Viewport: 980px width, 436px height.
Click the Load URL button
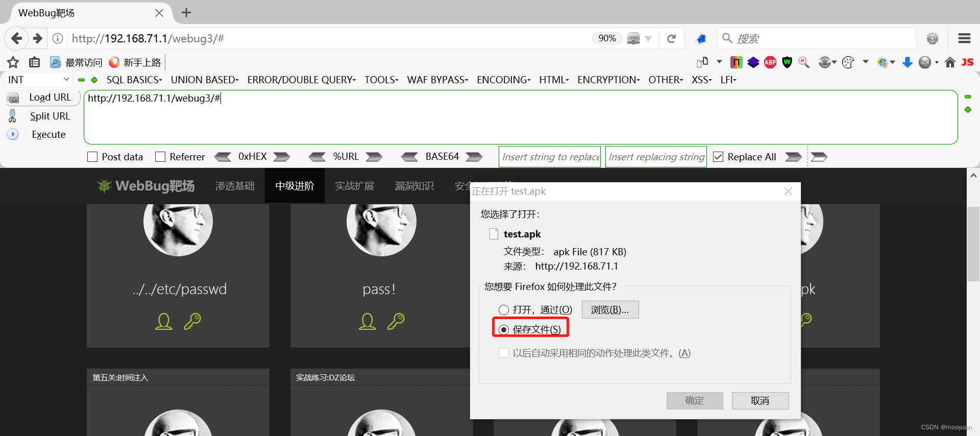[43, 97]
